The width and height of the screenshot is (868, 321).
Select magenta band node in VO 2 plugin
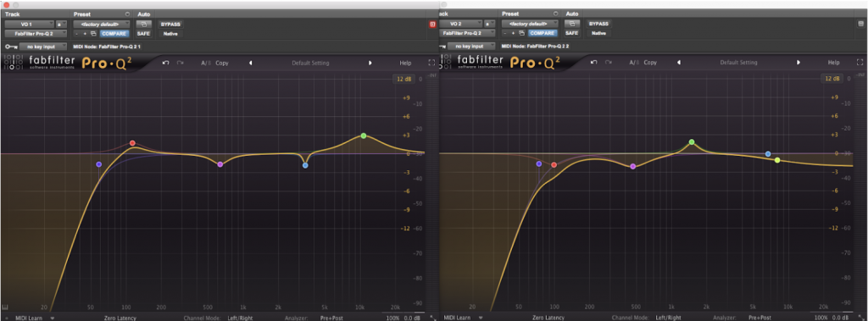pos(632,167)
